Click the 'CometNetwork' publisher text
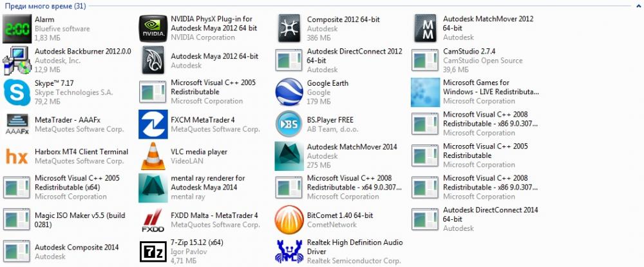 (x=332, y=224)
